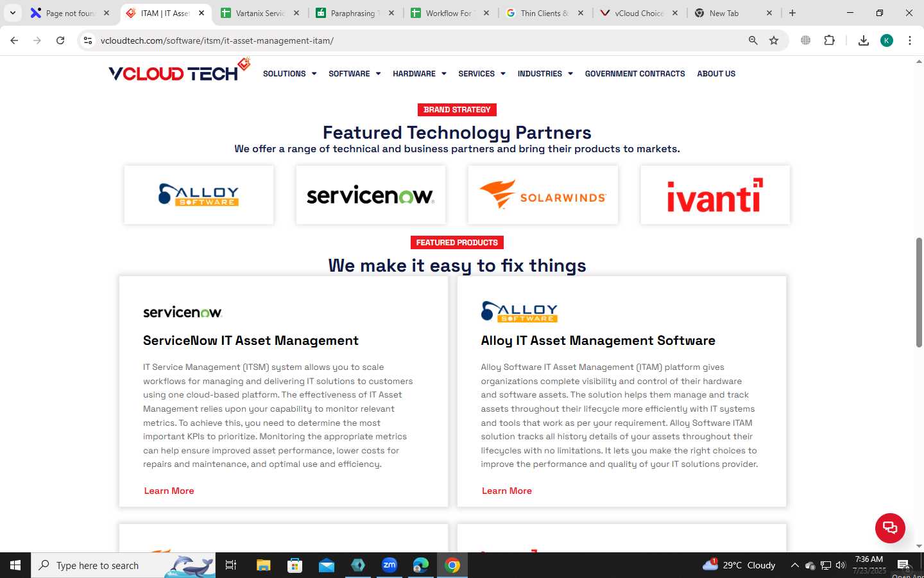Open the Chrome three-dot menu
This screenshot has width=924, height=578.
point(910,40)
